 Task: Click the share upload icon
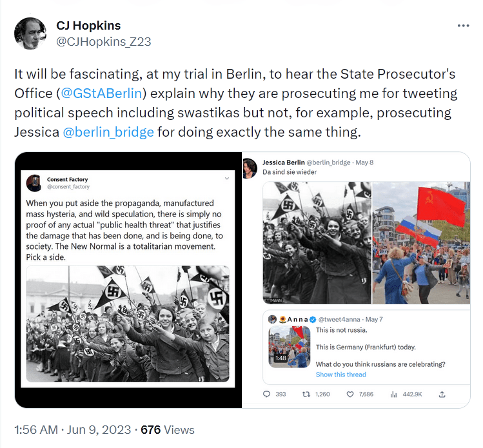pos(442,394)
